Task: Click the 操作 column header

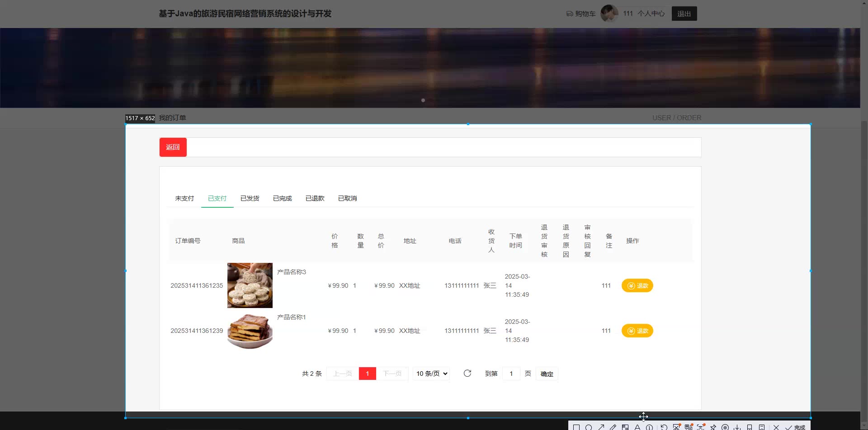Action: click(x=632, y=241)
